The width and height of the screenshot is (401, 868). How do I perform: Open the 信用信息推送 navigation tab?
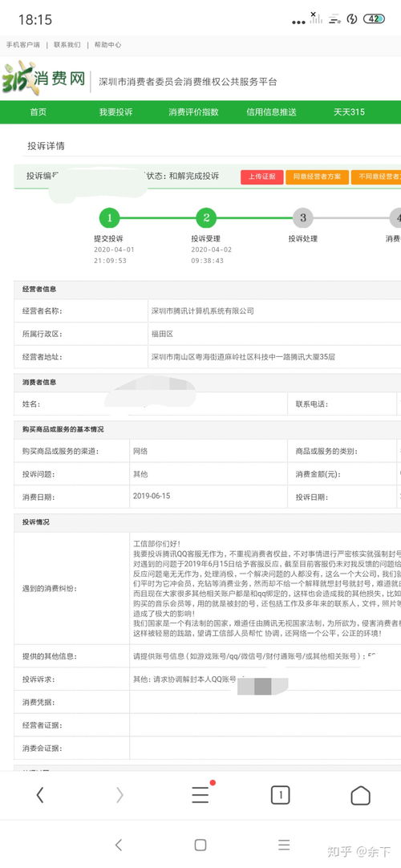[272, 112]
